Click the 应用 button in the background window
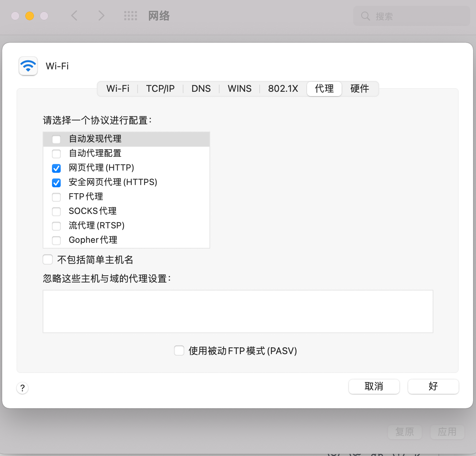476x456 pixels. (447, 432)
